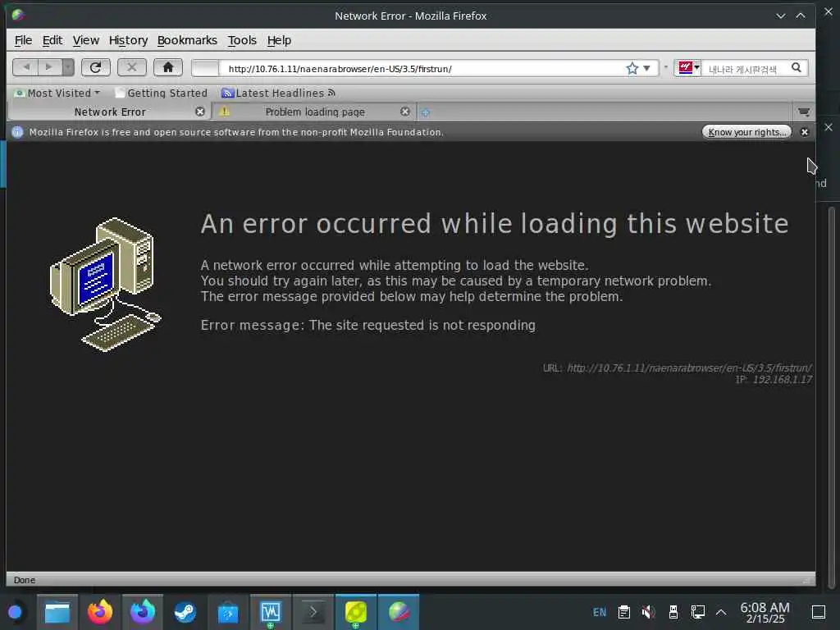The image size is (840, 630).
Task: Open the clipboard tray icon
Action: [x=624, y=612]
